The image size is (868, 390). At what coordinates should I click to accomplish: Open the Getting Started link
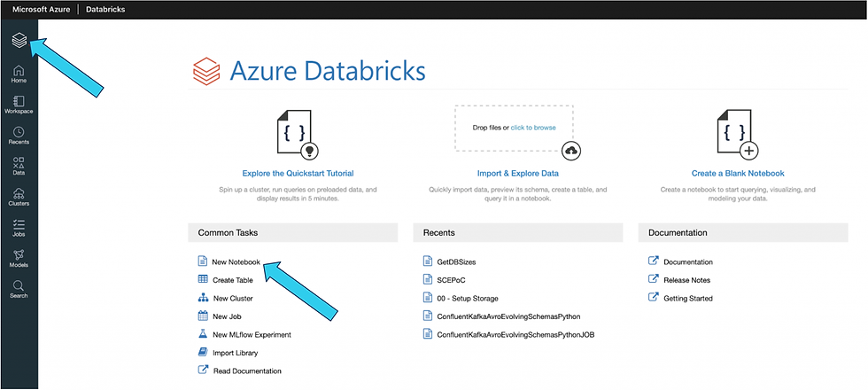pos(688,299)
